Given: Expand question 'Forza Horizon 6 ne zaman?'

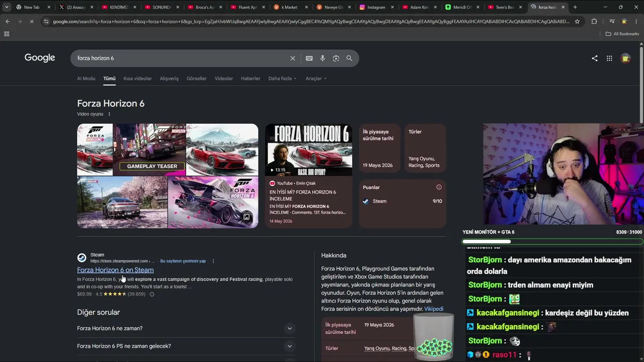Looking at the screenshot, I should pyautogui.click(x=185, y=328).
